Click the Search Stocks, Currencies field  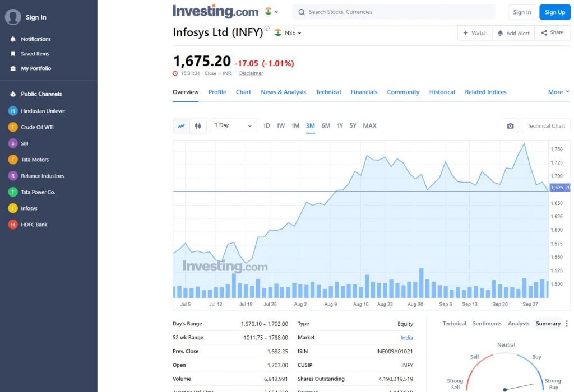(394, 12)
